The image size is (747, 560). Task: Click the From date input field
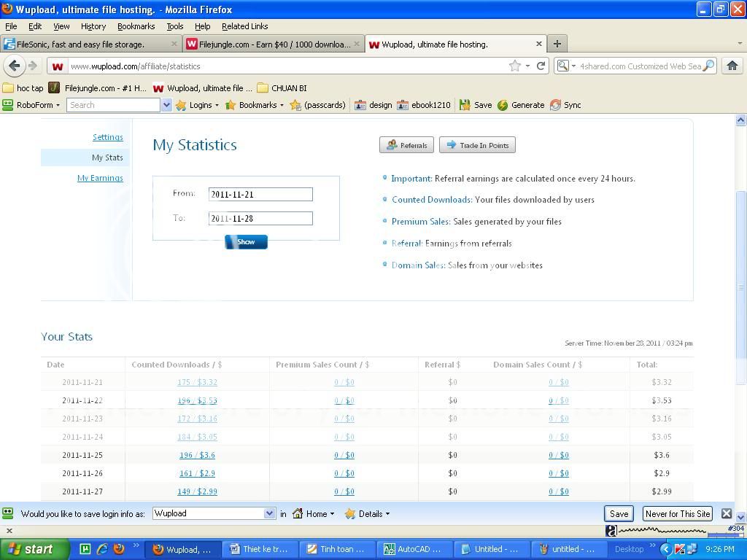click(x=260, y=194)
